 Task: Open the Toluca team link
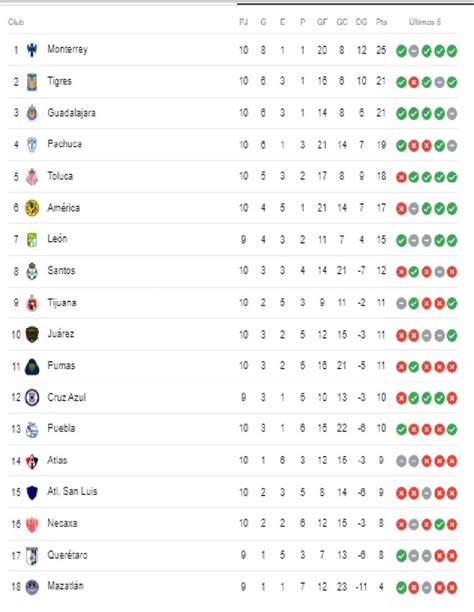pos(60,176)
